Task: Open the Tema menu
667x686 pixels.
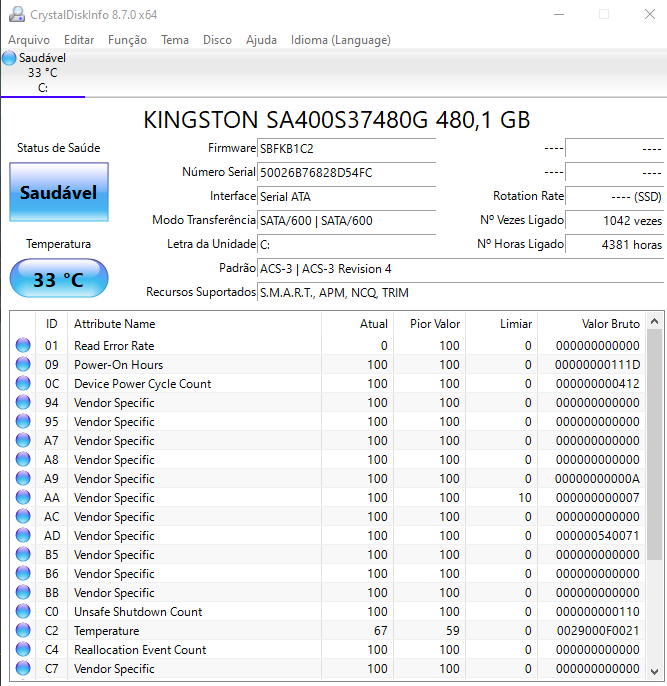Action: pos(175,40)
